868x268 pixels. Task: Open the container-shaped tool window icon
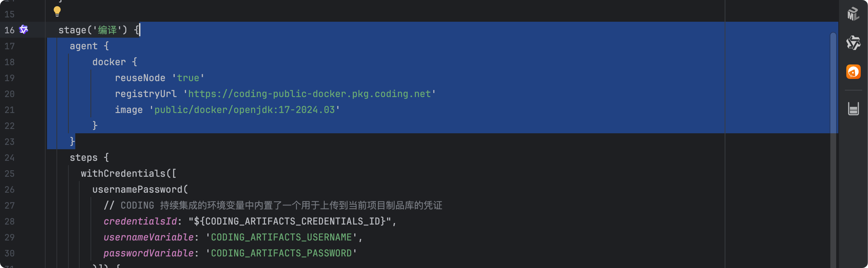[x=853, y=109]
